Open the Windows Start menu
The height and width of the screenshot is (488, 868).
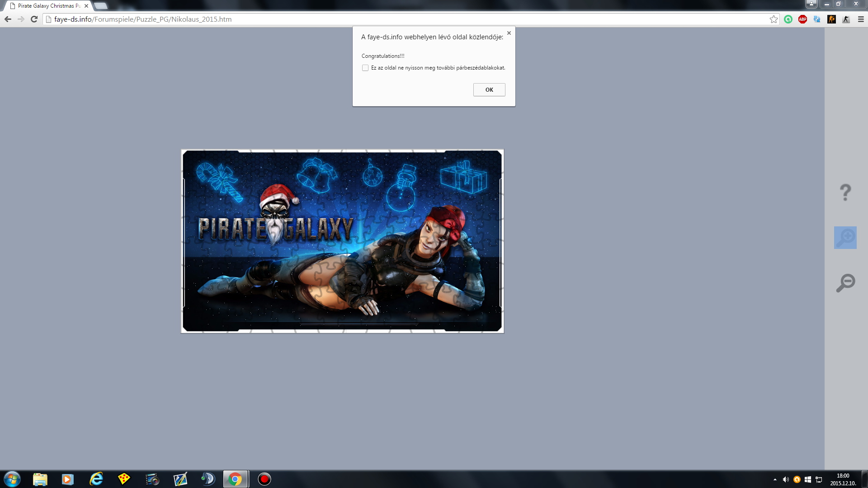(12, 479)
